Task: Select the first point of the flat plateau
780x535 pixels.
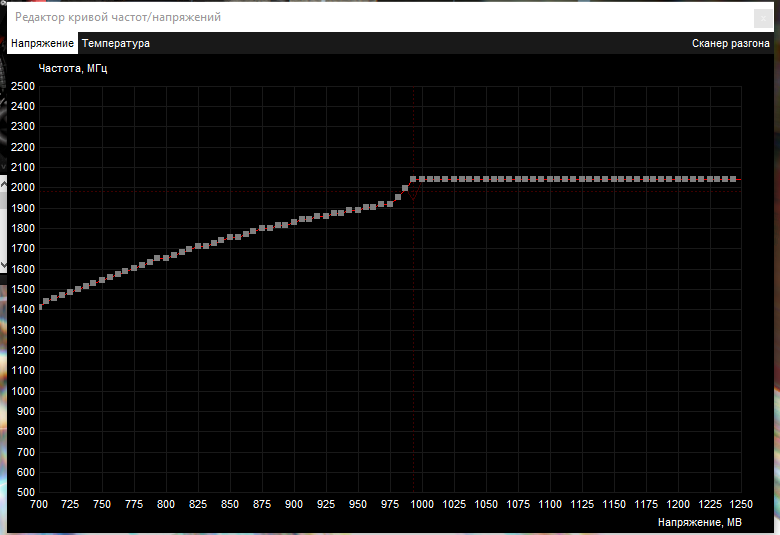Action: click(413, 179)
